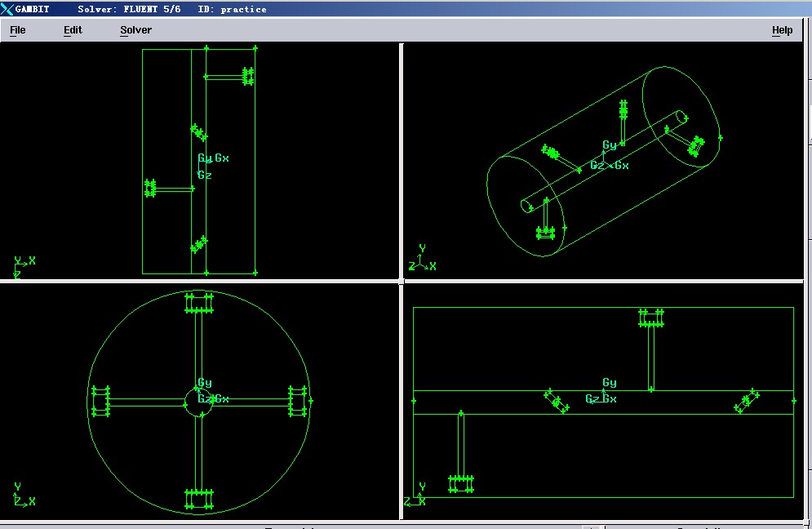This screenshot has height=529, width=812.
Task: Pick the right end ellipse of isometric cylinder
Action: 681,116
